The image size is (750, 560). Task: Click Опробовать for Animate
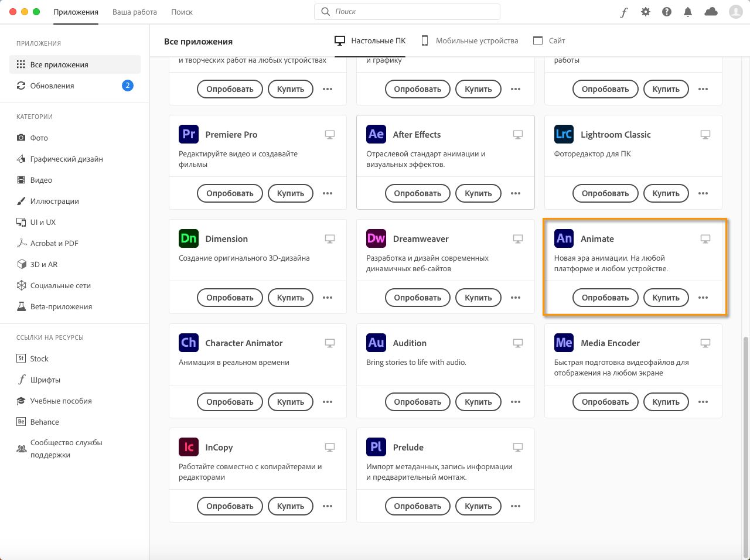(605, 298)
